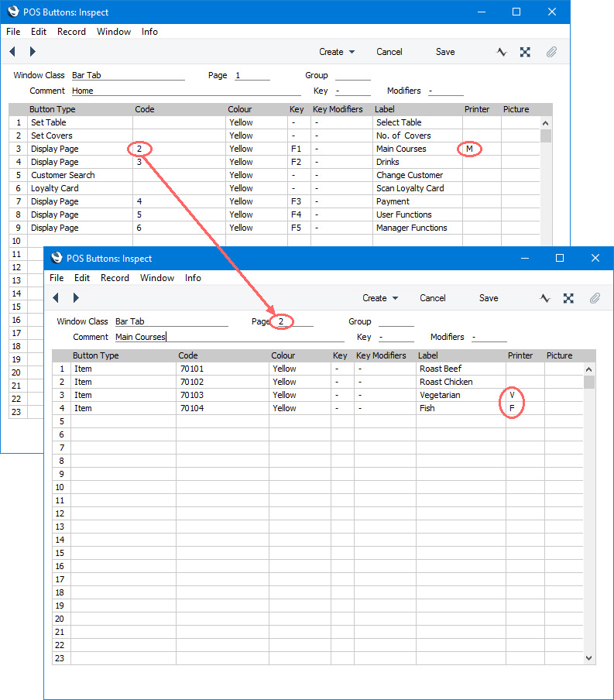614x700 pixels.
Task: Click Window Class field in front window
Action: (x=170, y=321)
